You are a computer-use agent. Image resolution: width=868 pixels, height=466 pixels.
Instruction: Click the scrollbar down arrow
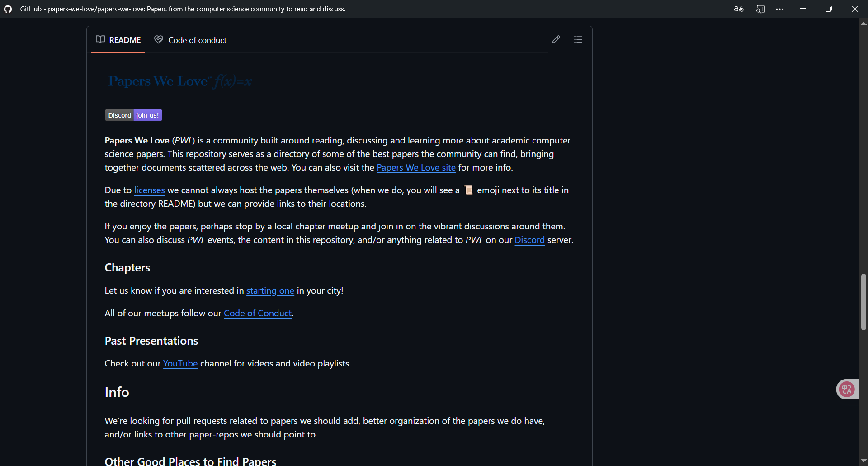point(863,461)
